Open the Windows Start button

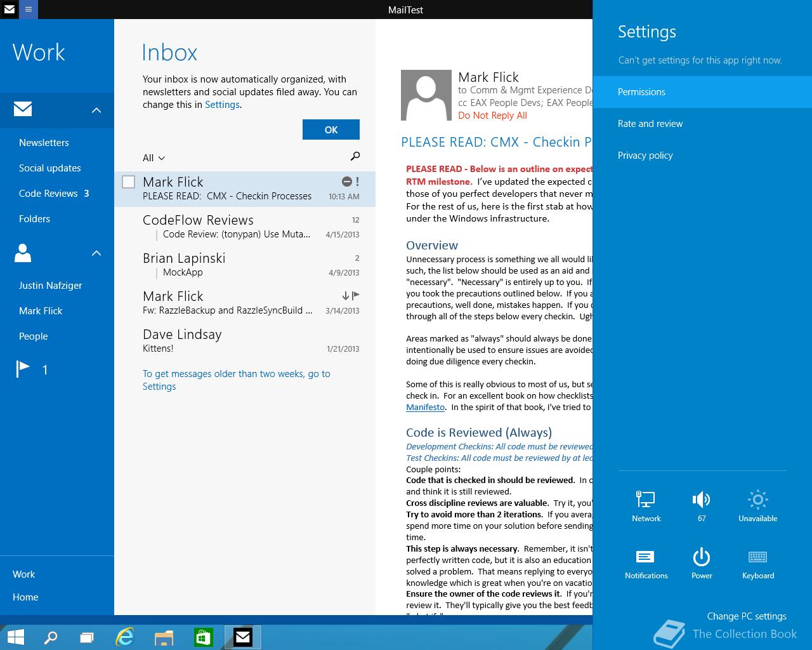(x=15, y=637)
